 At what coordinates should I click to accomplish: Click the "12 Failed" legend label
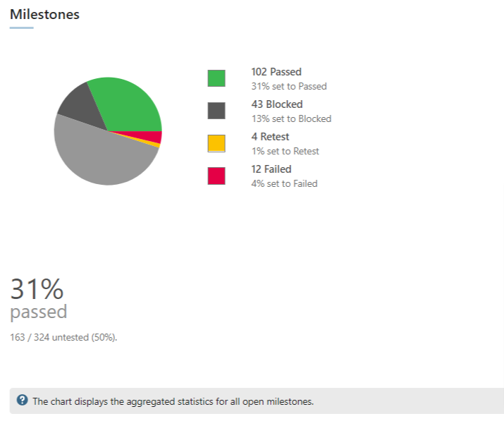(x=271, y=169)
